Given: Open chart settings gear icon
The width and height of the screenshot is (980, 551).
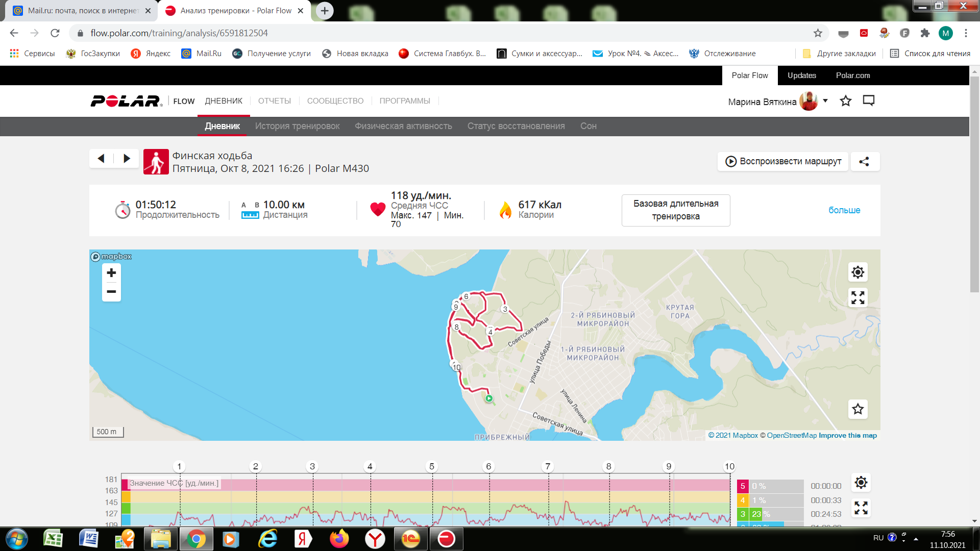Looking at the screenshot, I should click(861, 483).
